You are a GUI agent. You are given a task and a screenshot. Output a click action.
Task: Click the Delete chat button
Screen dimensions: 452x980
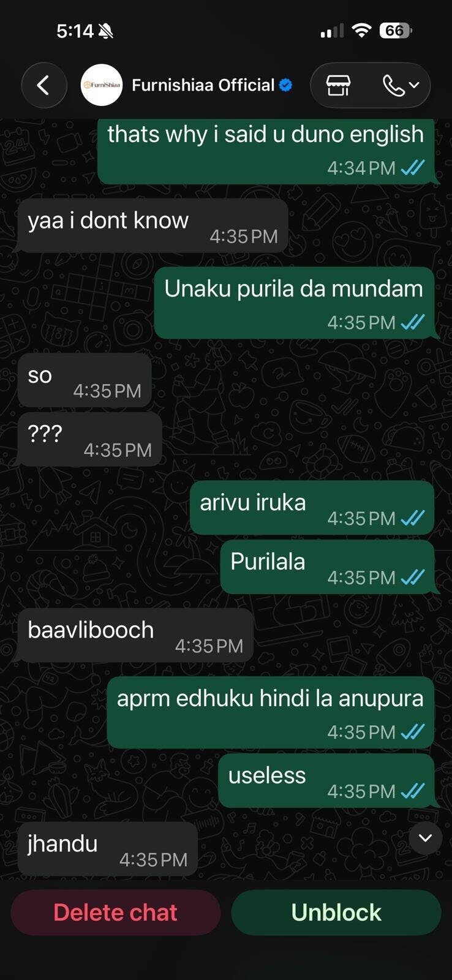coord(116,913)
